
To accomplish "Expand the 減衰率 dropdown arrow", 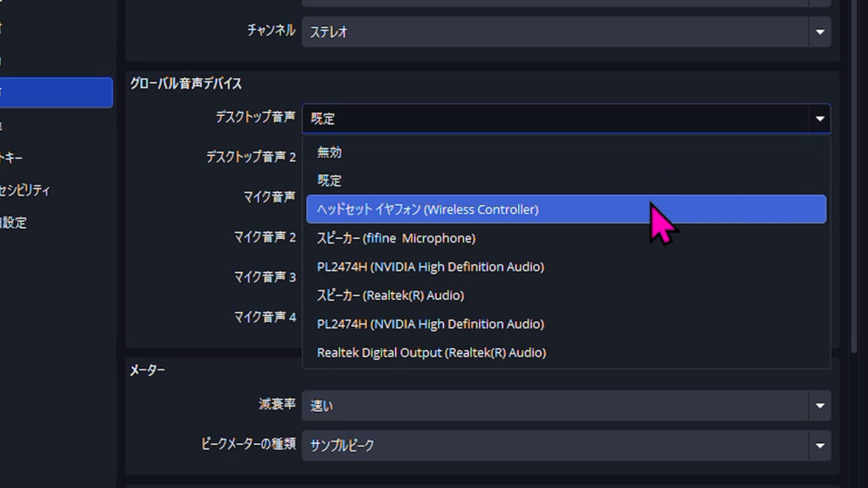I will click(819, 406).
